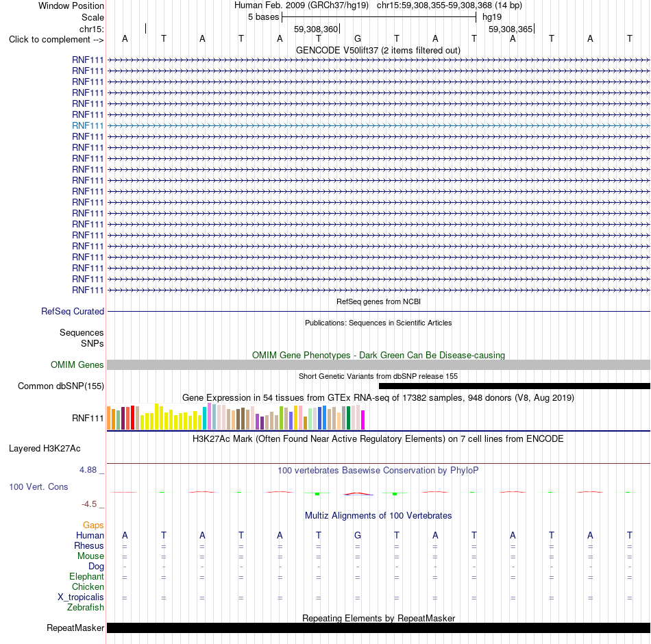Click 'Human Feb. 2009 (GRCh37/hg19)' header text
This screenshot has height=644, width=651.
302,5
